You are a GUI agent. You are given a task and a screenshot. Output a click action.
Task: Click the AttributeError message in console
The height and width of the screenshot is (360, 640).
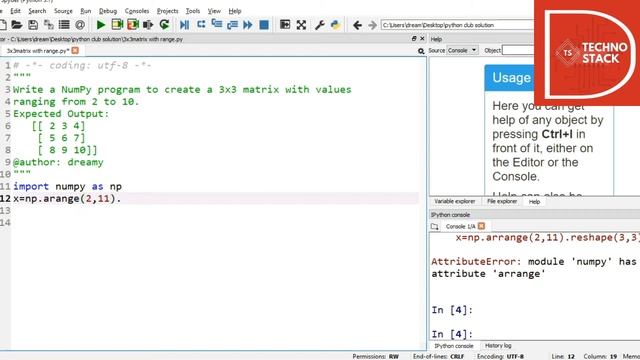(534, 267)
